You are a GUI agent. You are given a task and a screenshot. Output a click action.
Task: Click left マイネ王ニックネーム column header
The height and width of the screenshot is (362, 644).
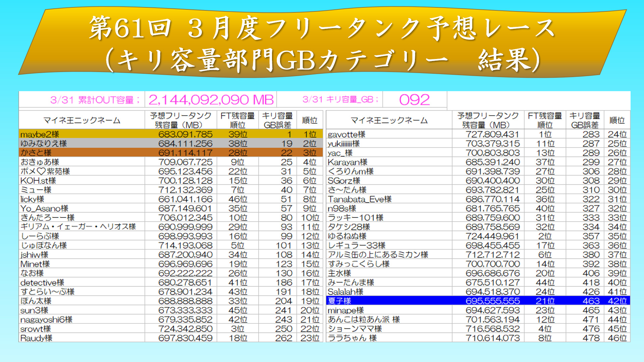pyautogui.click(x=82, y=120)
